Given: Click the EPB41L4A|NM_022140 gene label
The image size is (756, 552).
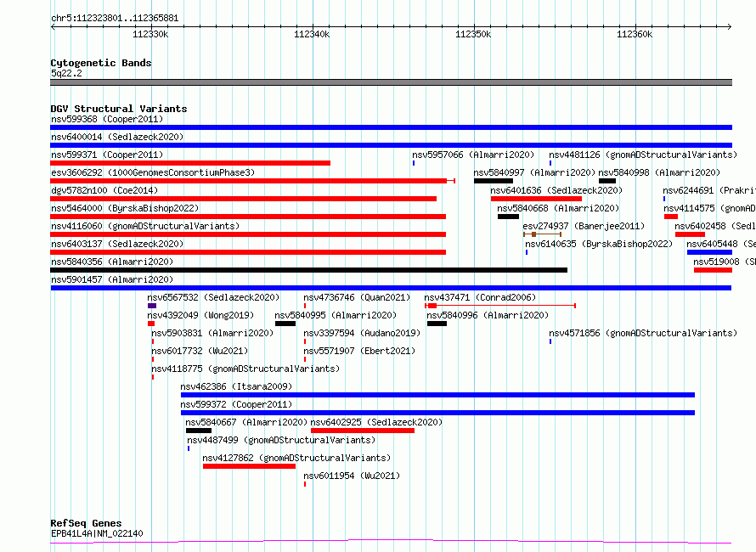Looking at the screenshot, I should (x=97, y=533).
